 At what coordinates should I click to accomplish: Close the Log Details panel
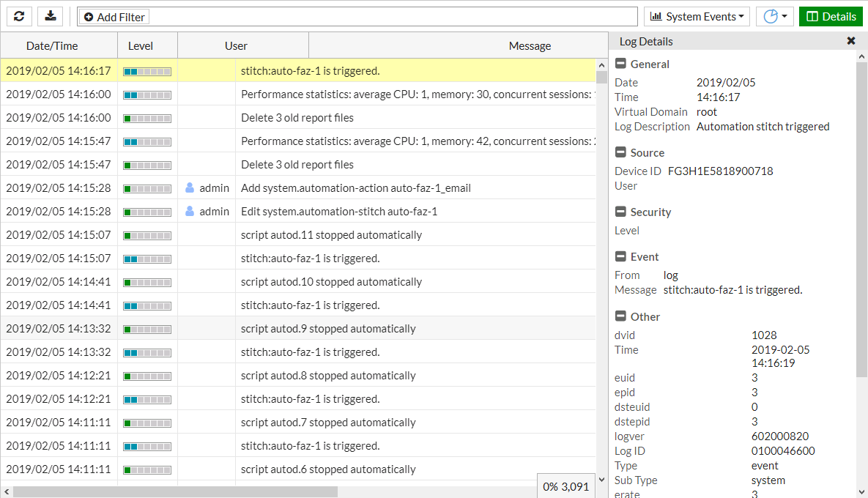pyautogui.click(x=850, y=41)
